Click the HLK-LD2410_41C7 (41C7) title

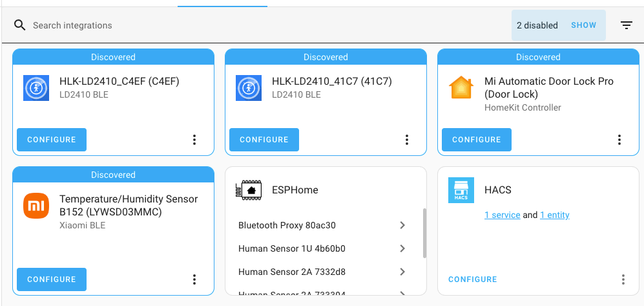coord(332,82)
